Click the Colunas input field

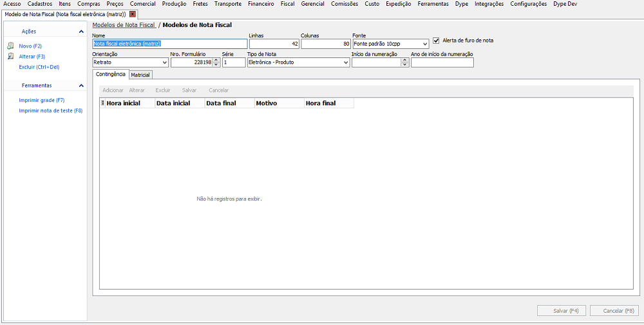pyautogui.click(x=326, y=44)
